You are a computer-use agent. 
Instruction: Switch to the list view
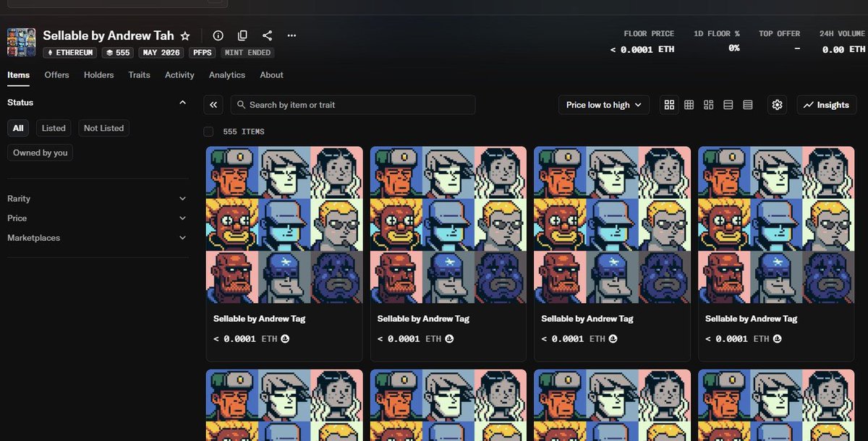point(728,105)
